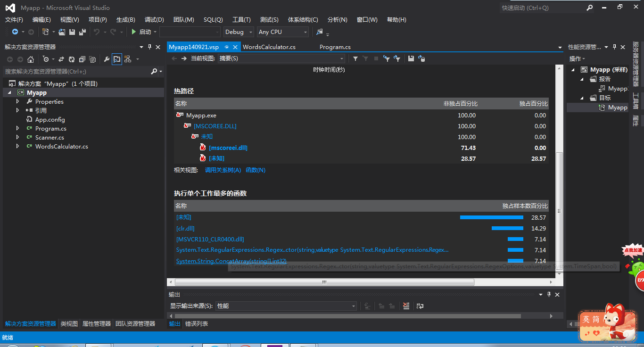Screen dimensions: 644x347
Task: Click the Home icon in Solution Explorer toolbar
Action: click(x=31, y=59)
